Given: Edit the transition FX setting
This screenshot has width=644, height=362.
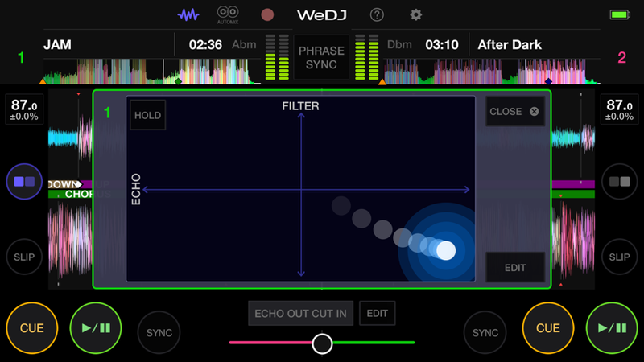Looking at the screenshot, I should [377, 314].
